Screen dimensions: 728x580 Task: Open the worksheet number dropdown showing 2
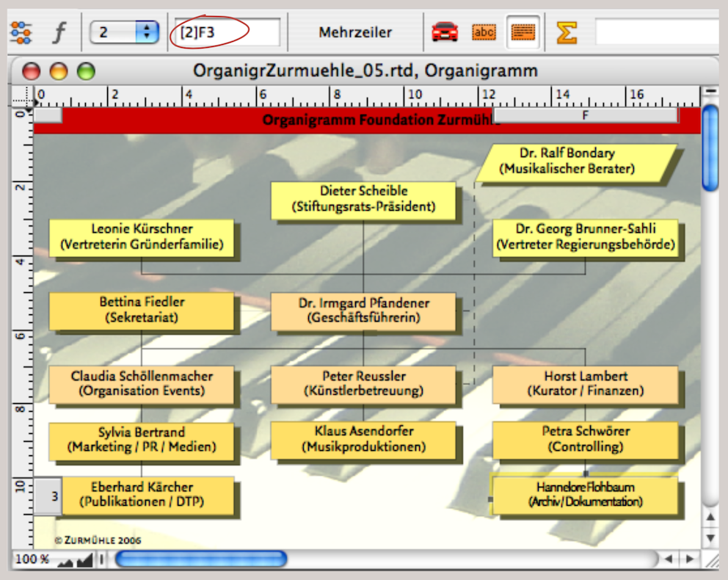click(124, 32)
